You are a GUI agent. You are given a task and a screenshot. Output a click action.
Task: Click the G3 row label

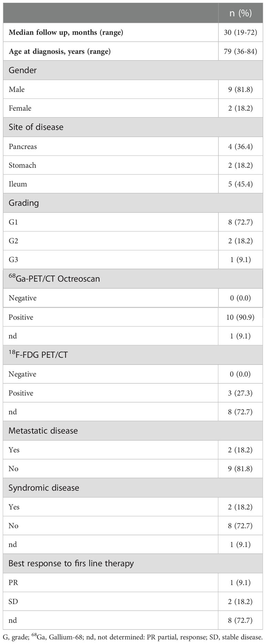click(13, 260)
